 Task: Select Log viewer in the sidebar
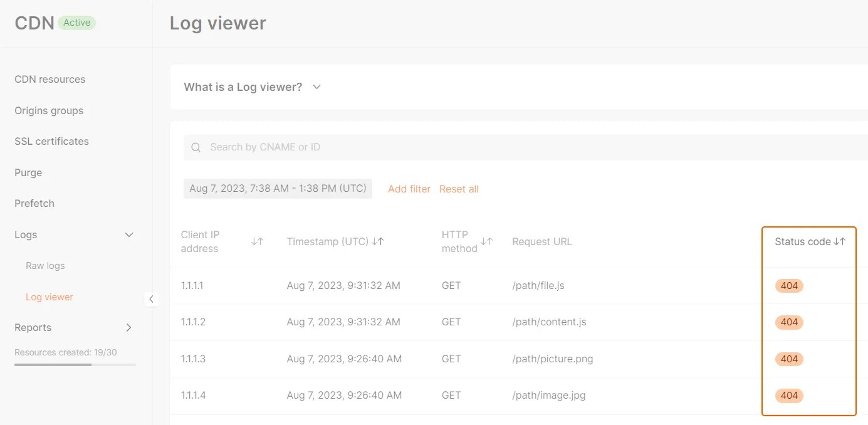(x=49, y=296)
